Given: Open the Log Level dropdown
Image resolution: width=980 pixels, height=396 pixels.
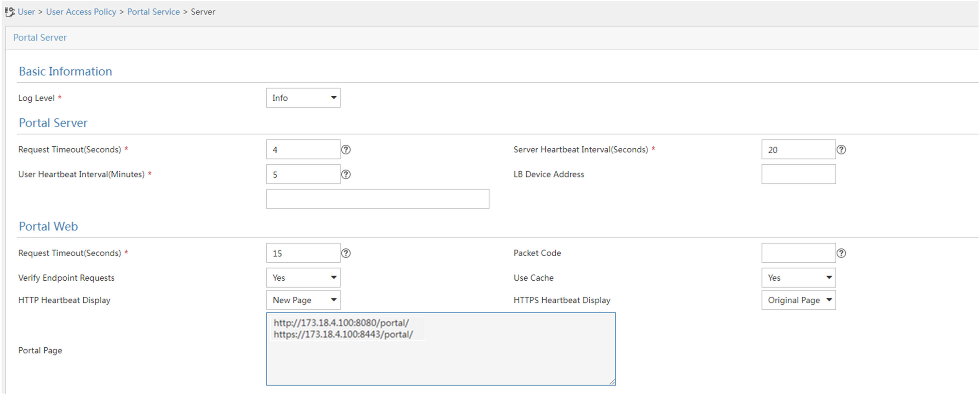Looking at the screenshot, I should (x=303, y=98).
